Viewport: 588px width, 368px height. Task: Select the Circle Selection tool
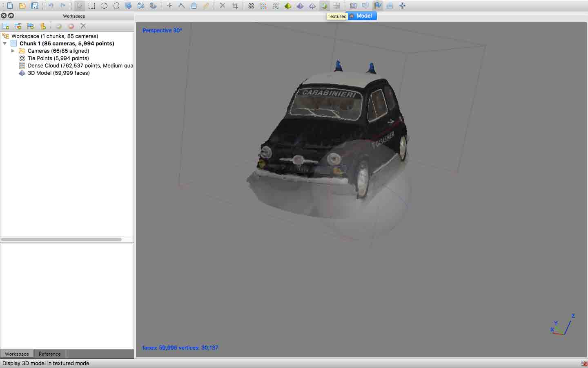coord(104,6)
